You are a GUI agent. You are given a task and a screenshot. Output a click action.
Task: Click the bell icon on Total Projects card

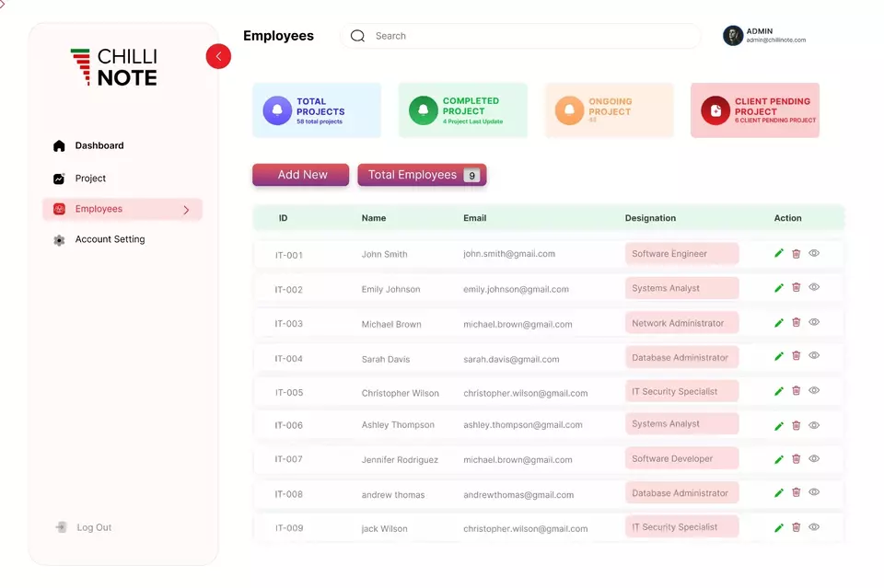pos(277,111)
